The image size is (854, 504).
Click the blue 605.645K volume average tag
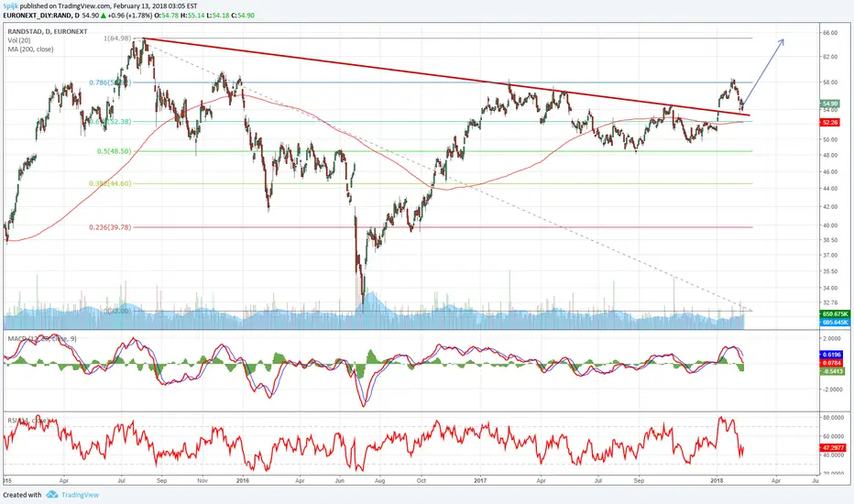click(835, 323)
